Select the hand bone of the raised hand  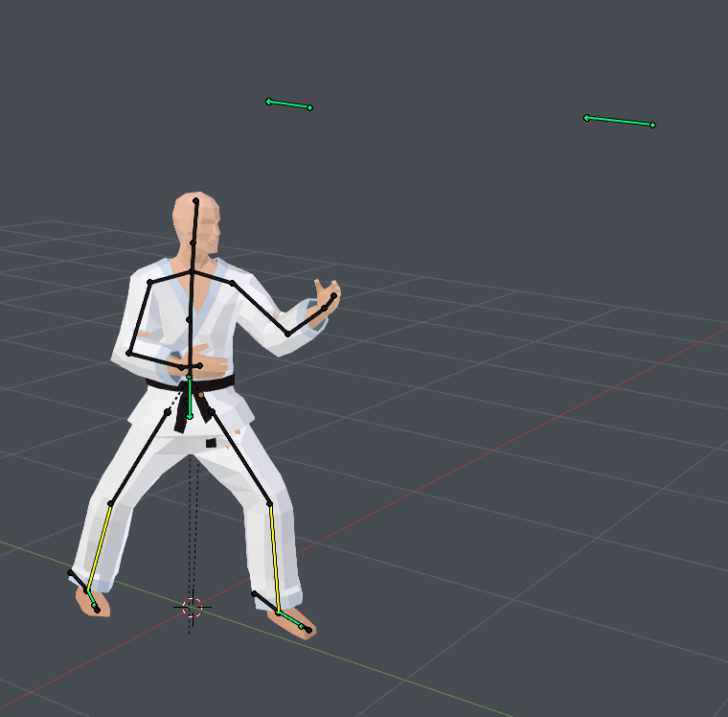329,302
